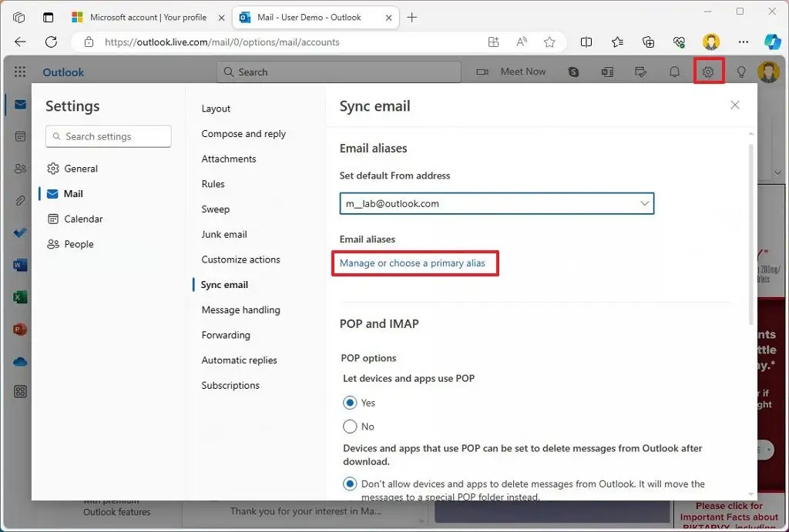
Task: Select Yes to let devices use POP
Action: tap(350, 402)
